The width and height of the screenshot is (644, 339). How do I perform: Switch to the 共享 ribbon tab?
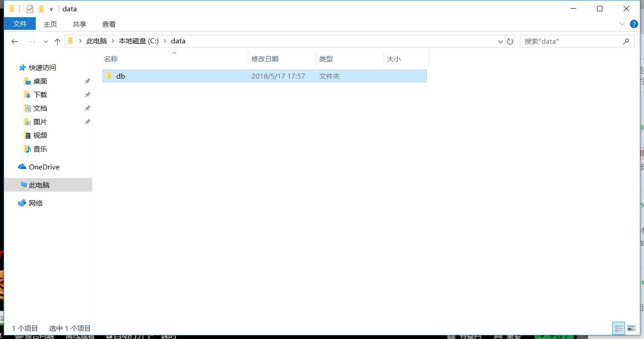[80, 24]
